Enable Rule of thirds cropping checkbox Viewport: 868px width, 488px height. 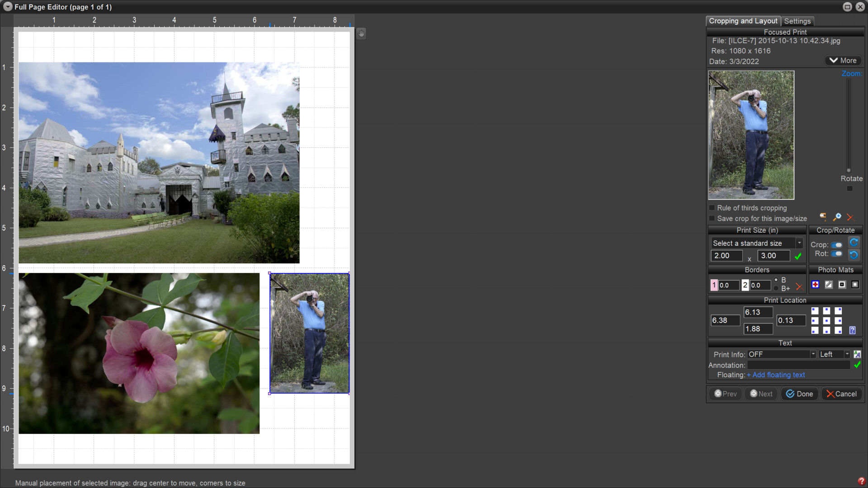[712, 208]
